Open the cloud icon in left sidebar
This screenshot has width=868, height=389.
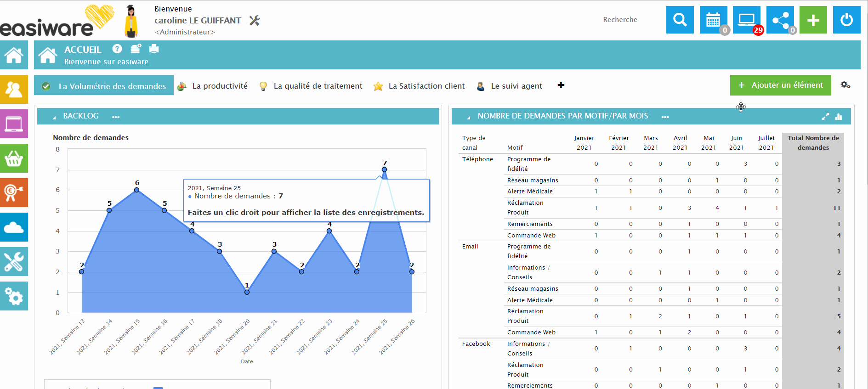[x=14, y=227]
